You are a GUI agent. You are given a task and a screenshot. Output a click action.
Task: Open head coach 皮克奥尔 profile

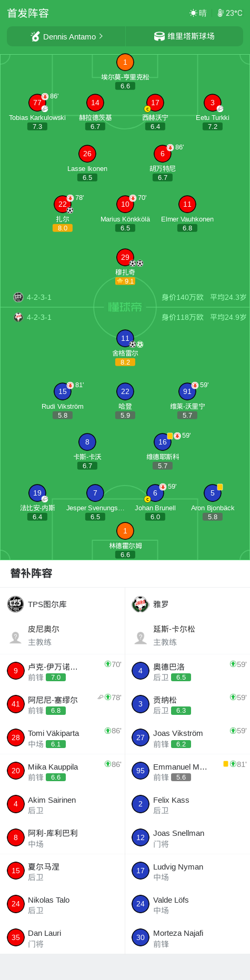pos(63,635)
